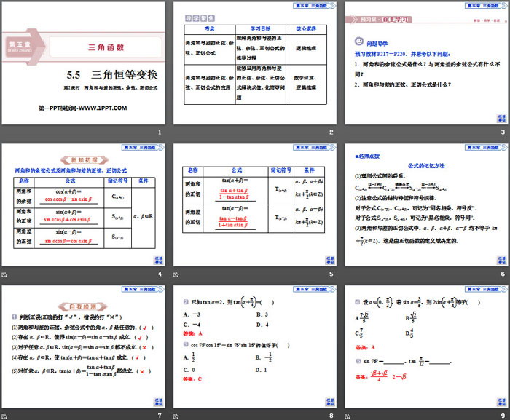Image resolution: width=510 pixels, height=420 pixels.
Task: Click slide number 8 label
Action: 331,416
